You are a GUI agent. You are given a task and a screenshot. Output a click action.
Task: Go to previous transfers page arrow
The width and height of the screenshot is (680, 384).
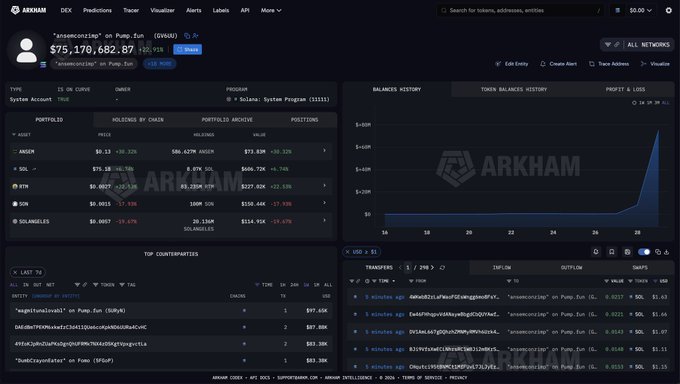tap(400, 268)
